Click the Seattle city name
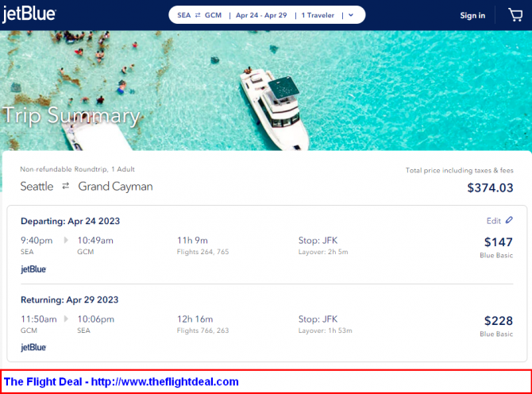The height and width of the screenshot is (394, 532). coord(37,187)
